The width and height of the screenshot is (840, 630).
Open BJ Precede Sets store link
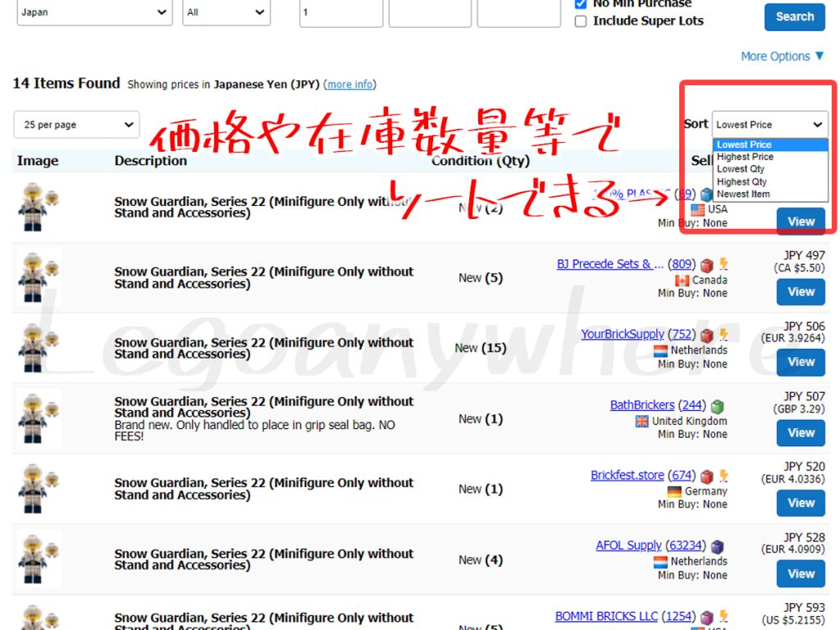pos(610,264)
